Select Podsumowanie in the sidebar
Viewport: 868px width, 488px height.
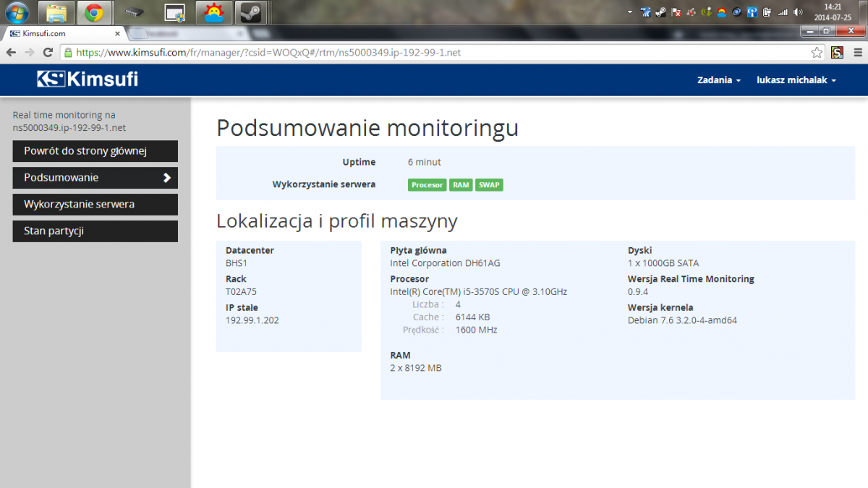(95, 178)
